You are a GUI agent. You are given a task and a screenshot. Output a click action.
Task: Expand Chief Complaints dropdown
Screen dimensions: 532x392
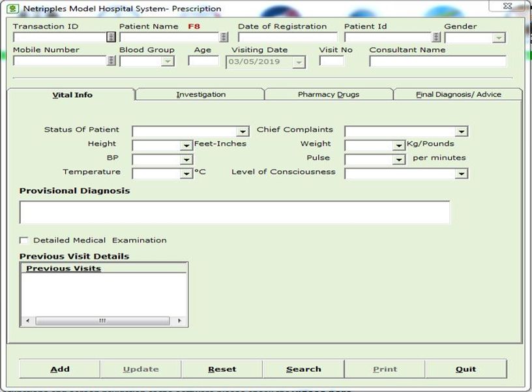[x=462, y=131]
